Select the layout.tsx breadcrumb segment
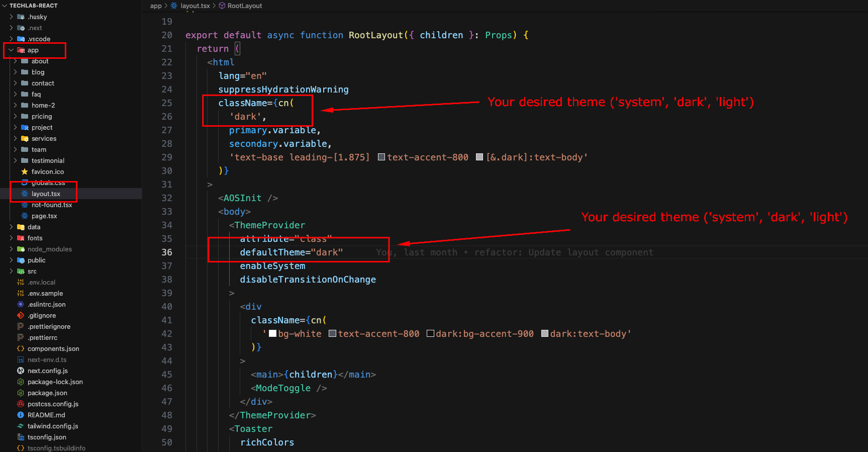The image size is (868, 452). point(195,6)
